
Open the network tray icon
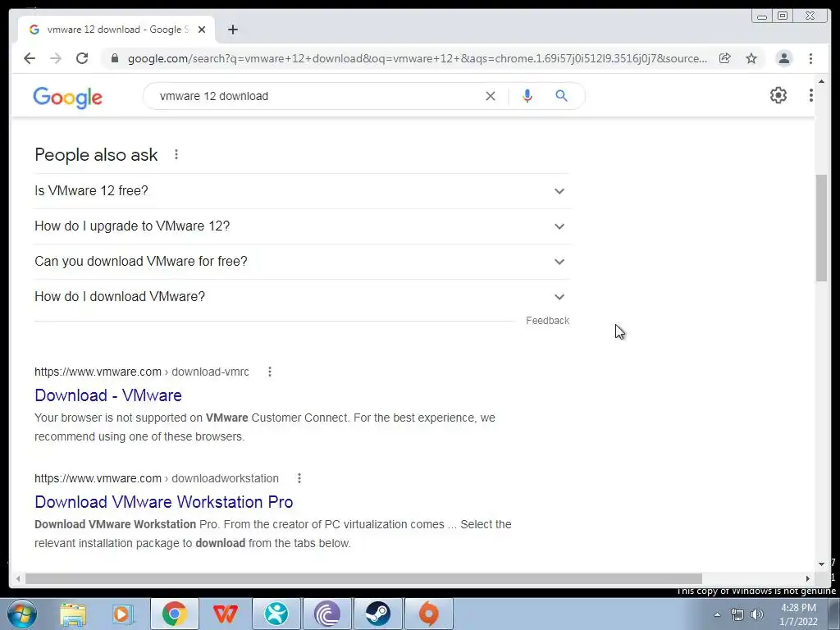[x=737, y=614]
